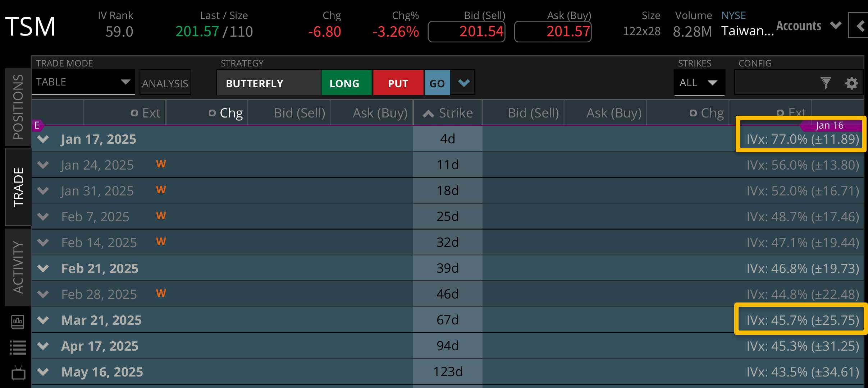Open the list view icon in sidebar
This screenshot has width=868, height=388.
[18, 347]
